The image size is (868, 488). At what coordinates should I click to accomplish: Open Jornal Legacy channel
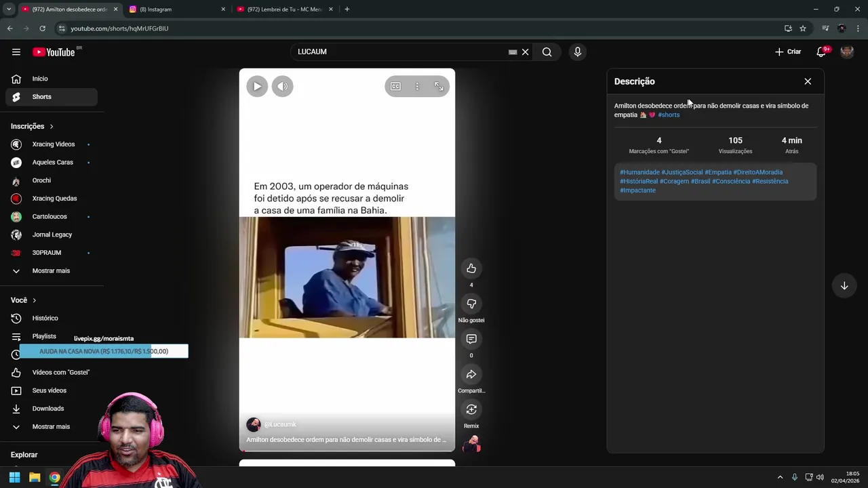(52, 235)
